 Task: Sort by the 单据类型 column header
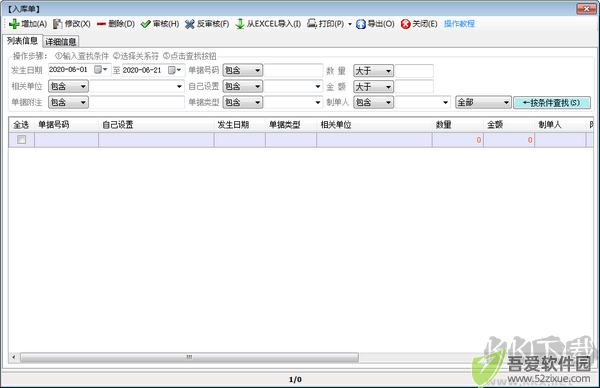pyautogui.click(x=291, y=125)
